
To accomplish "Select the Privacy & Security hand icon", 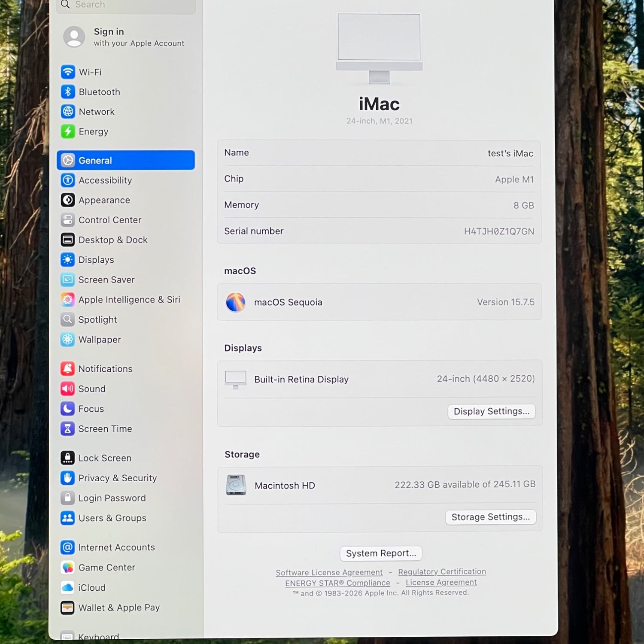I will (68, 478).
